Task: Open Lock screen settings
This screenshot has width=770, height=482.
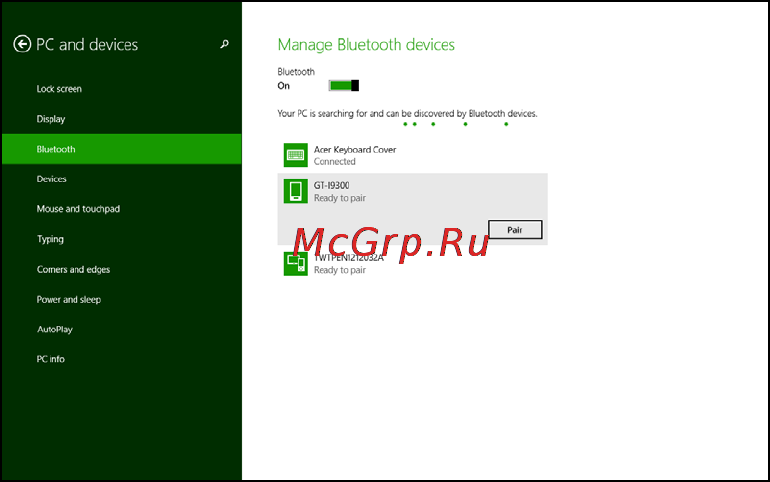Action: [x=59, y=89]
